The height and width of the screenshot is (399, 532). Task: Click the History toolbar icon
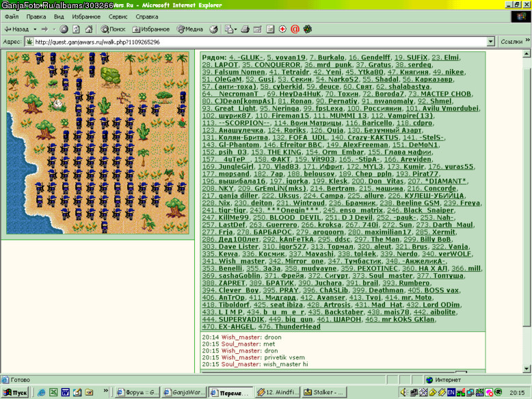pyautogui.click(x=213, y=29)
